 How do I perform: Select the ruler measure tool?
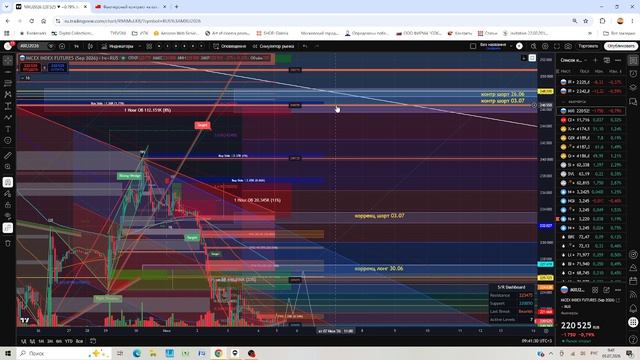(8, 156)
